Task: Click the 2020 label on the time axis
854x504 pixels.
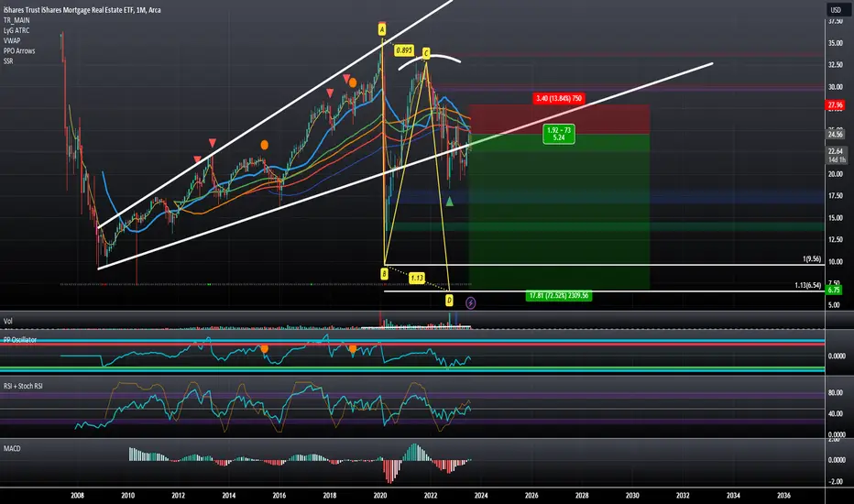Action: (x=379, y=495)
